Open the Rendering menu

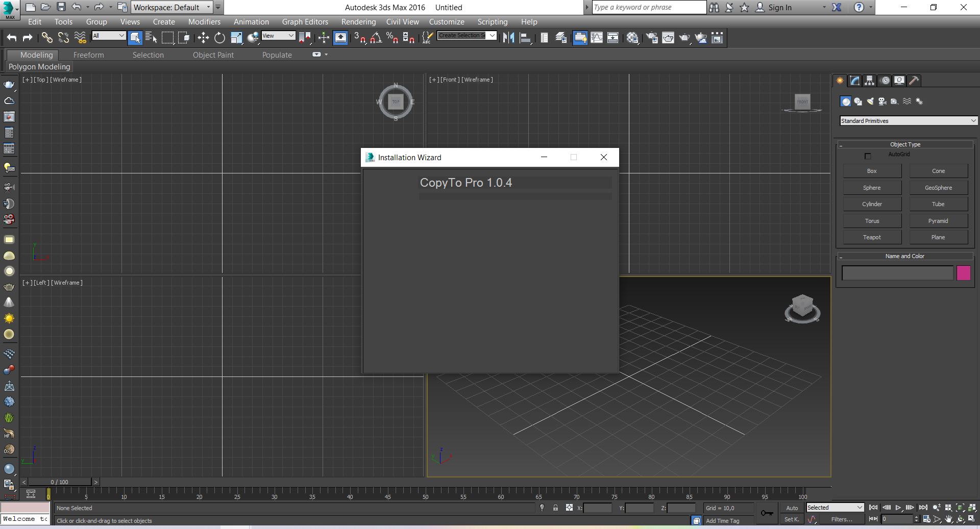(358, 22)
